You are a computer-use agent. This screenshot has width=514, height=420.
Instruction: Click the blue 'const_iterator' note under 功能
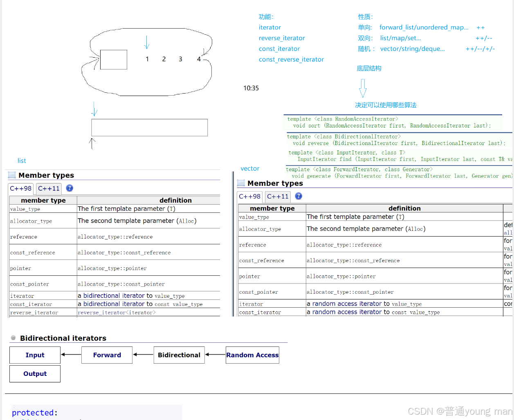pyautogui.click(x=279, y=49)
